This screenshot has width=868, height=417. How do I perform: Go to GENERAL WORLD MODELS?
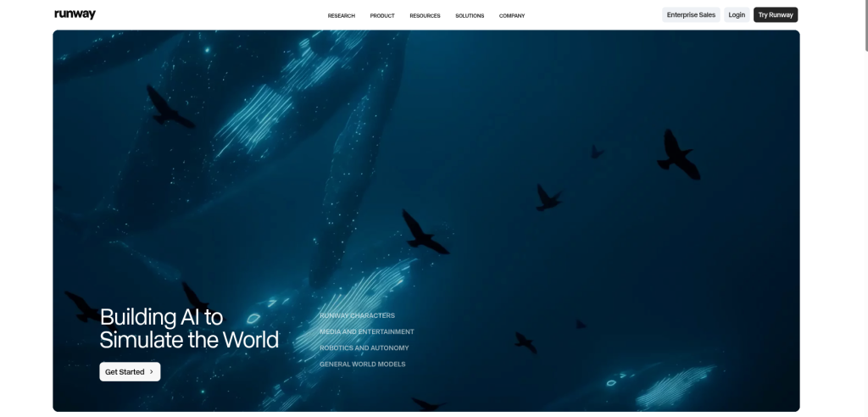[x=362, y=364]
